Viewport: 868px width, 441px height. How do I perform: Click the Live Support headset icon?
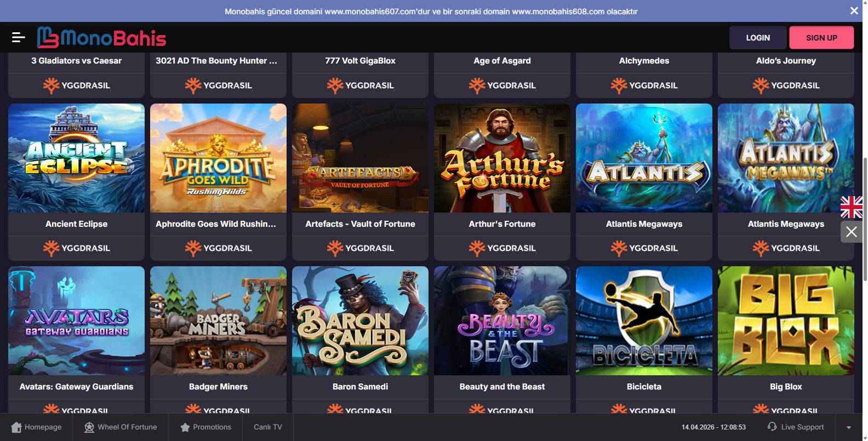click(772, 427)
